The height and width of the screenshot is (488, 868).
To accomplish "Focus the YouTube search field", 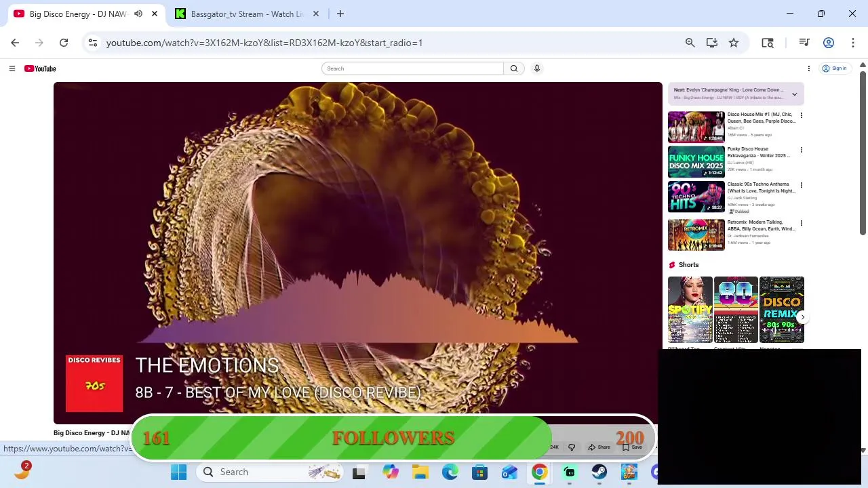I will click(413, 68).
